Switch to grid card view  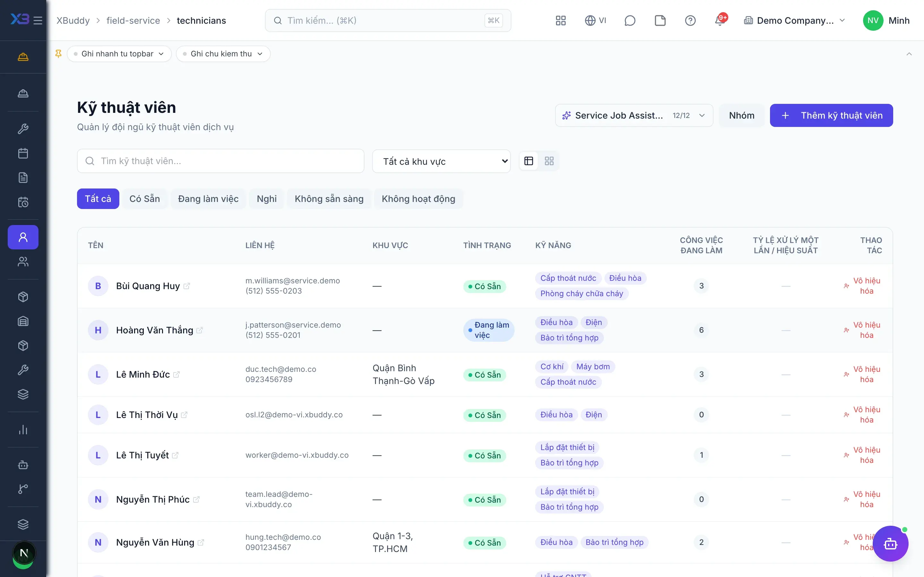[x=549, y=161]
